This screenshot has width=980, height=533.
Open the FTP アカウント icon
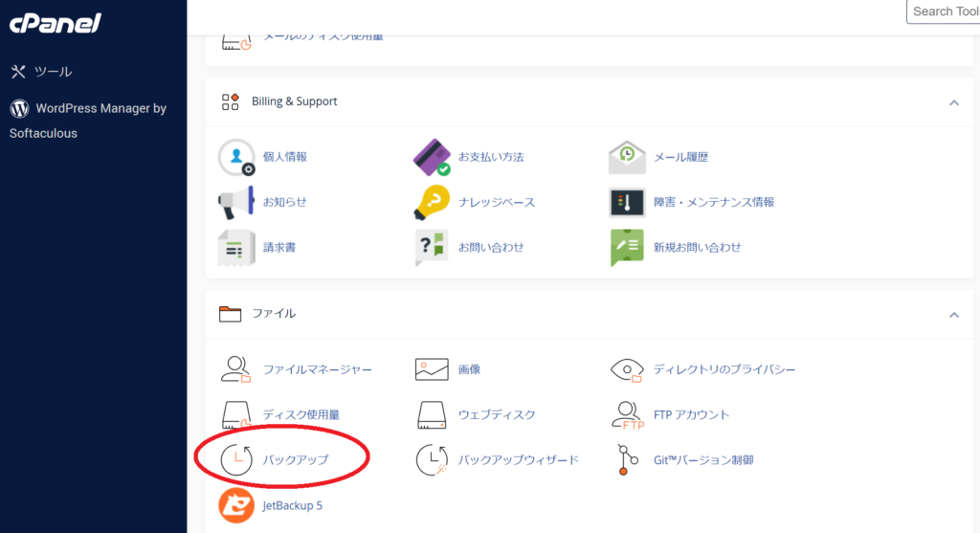627,415
